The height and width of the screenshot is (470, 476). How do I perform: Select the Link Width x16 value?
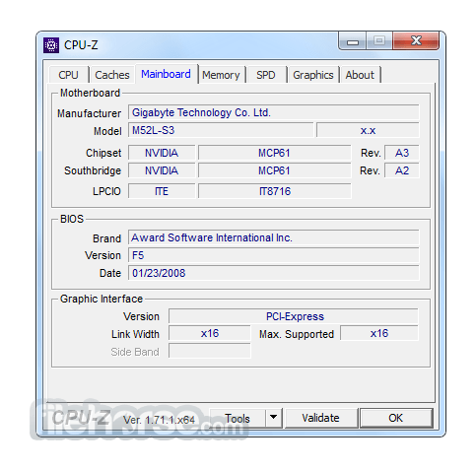(x=210, y=333)
